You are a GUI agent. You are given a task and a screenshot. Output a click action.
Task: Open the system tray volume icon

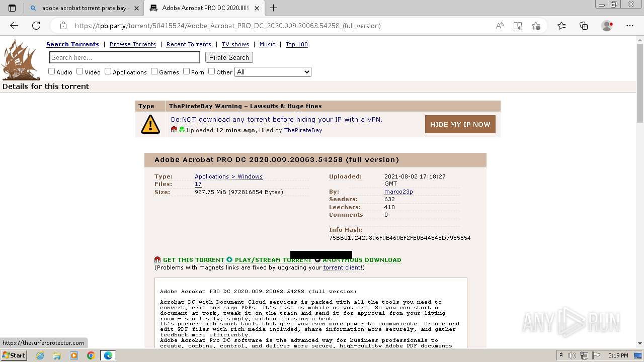(x=571, y=355)
